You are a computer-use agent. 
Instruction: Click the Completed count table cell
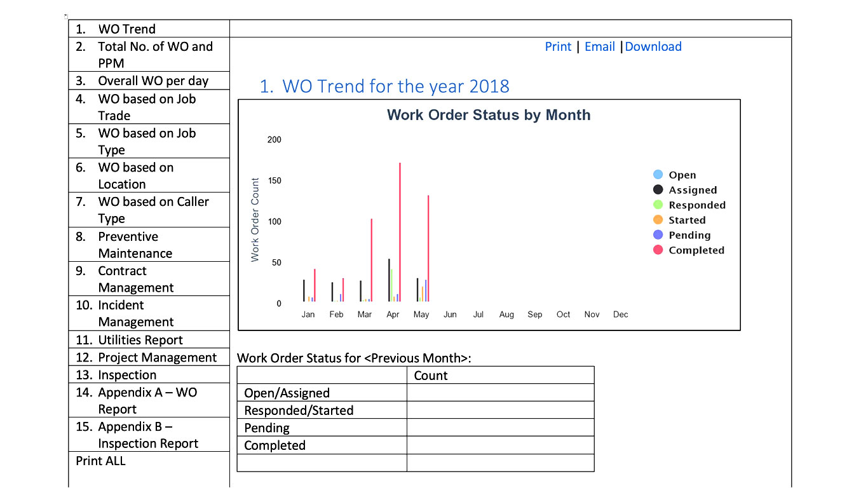[x=500, y=445]
